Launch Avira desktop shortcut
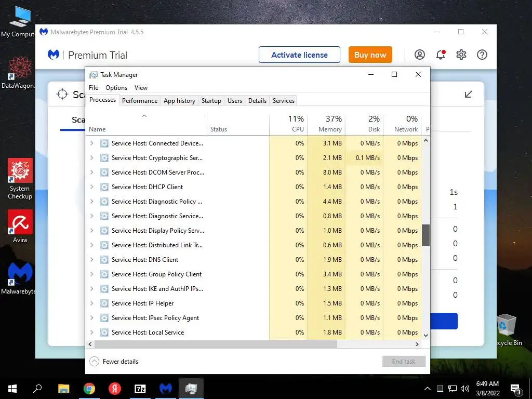532x399 pixels. 20,227
